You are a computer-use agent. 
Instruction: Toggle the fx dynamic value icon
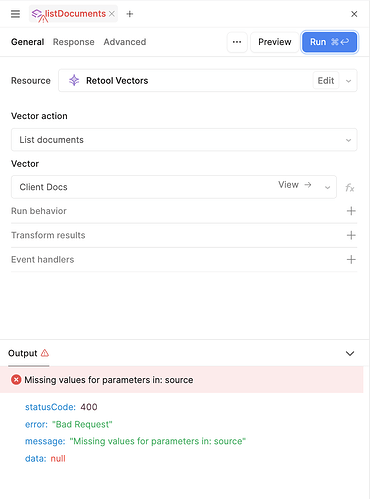coord(350,188)
